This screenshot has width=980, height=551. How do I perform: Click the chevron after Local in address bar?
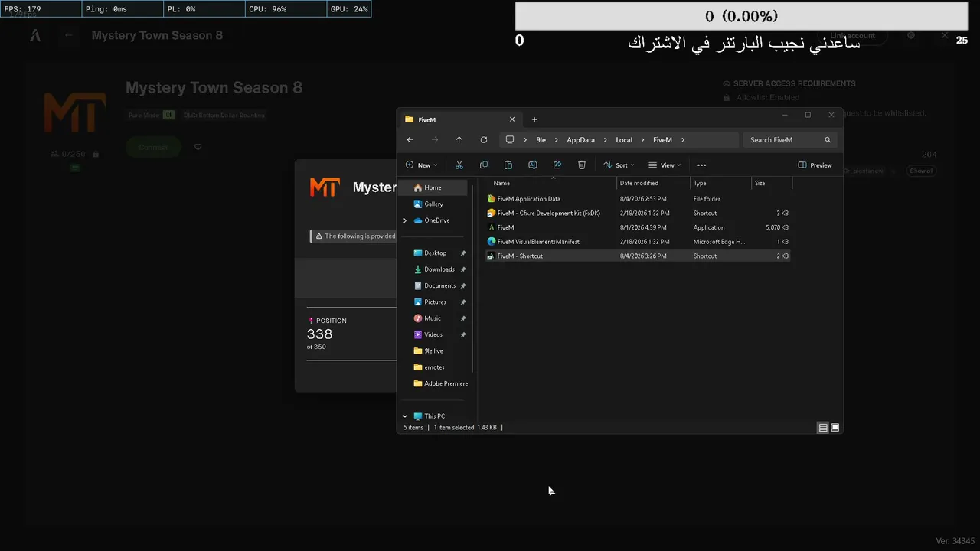[x=642, y=140]
